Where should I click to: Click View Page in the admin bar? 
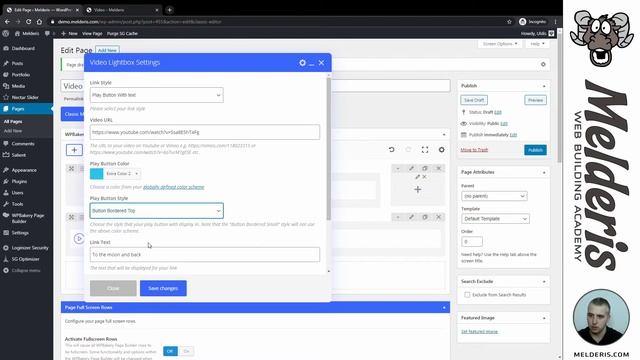[x=92, y=33]
